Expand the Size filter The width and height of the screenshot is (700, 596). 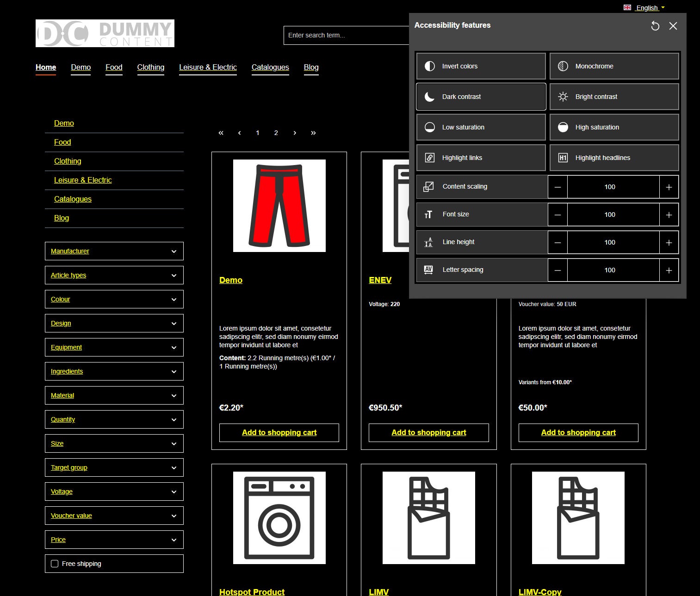pos(114,443)
